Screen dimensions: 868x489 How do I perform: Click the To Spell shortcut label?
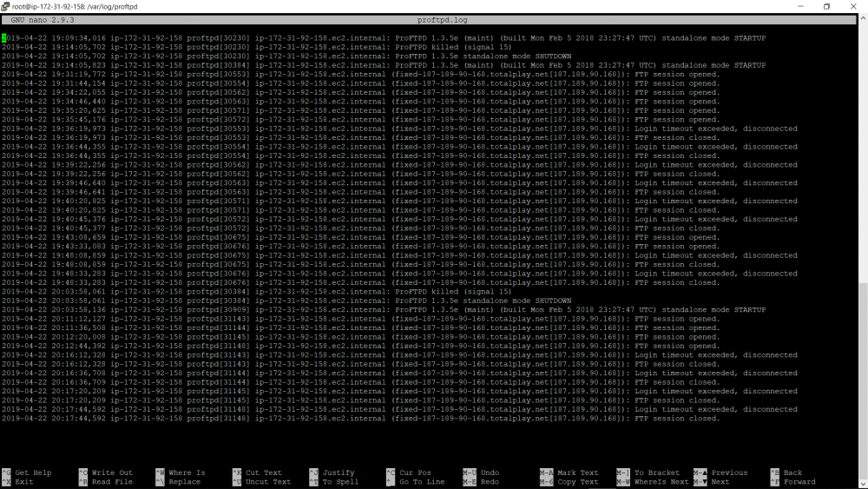coord(339,481)
